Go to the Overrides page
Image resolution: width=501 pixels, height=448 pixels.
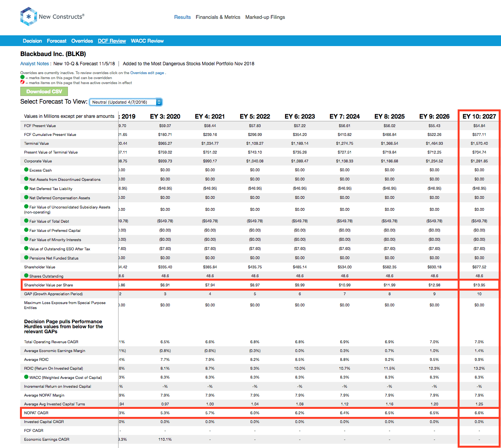(82, 41)
